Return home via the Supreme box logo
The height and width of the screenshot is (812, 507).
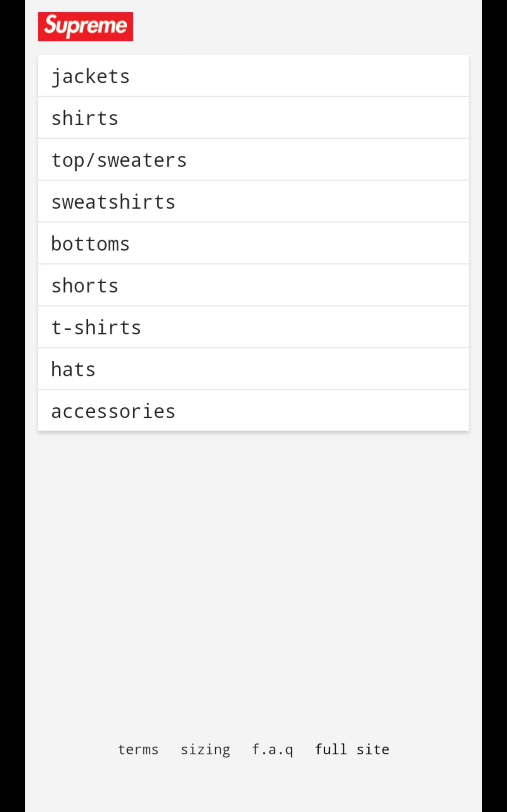click(85, 27)
